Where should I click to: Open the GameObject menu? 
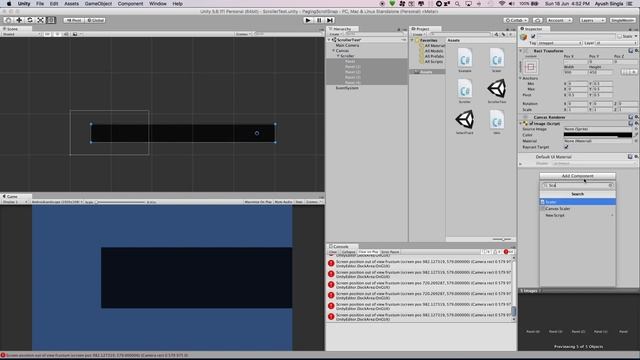[x=98, y=4]
